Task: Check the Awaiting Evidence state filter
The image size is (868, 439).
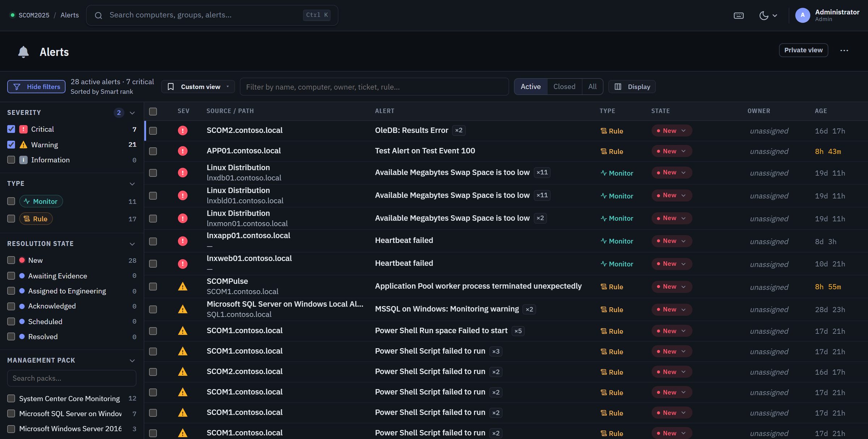Action: (x=11, y=276)
